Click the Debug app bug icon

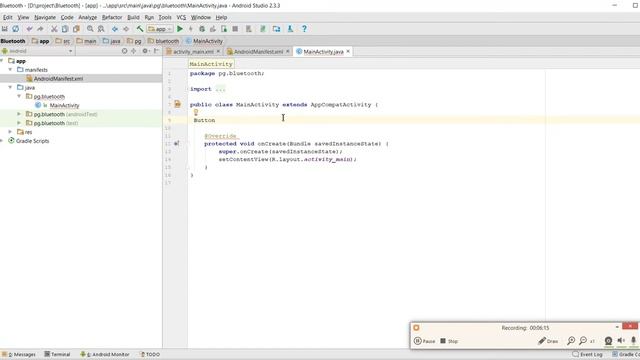pyautogui.click(x=202, y=29)
